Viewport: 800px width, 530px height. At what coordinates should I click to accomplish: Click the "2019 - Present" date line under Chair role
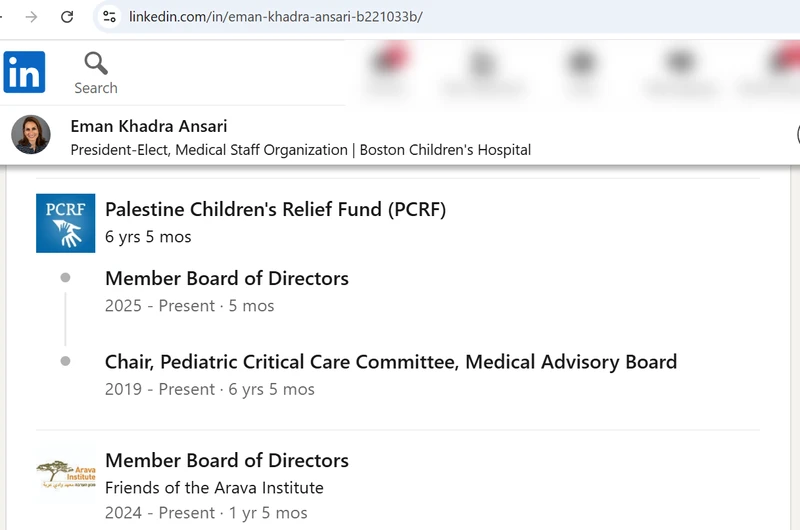(209, 389)
